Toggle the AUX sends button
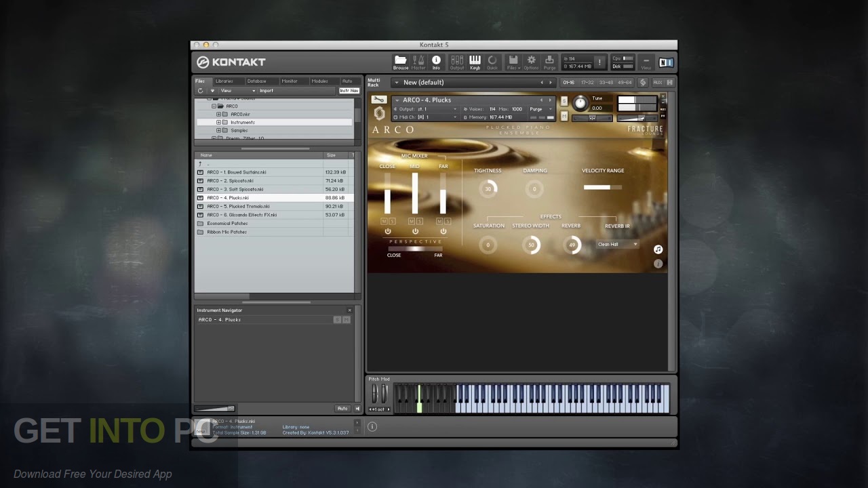 (657, 83)
